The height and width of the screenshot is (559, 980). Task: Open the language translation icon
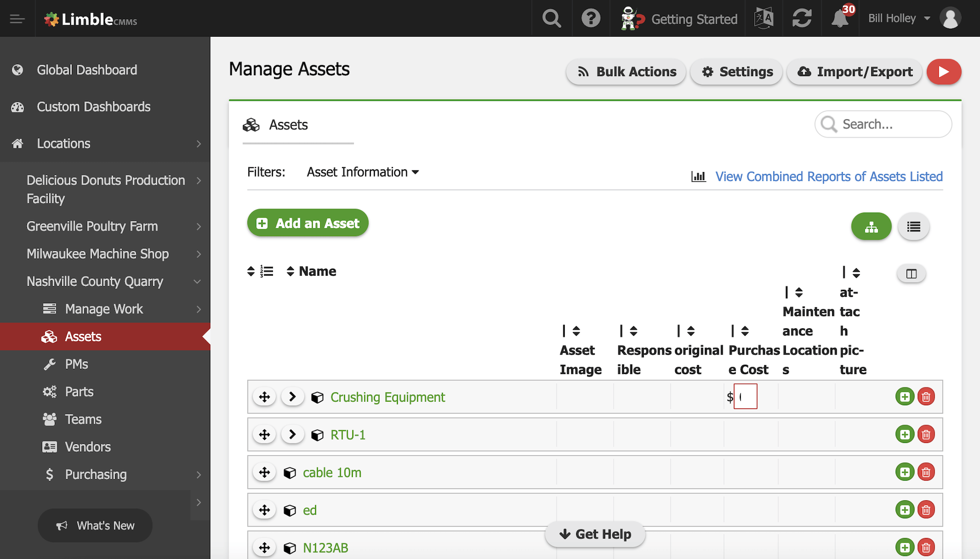click(763, 18)
